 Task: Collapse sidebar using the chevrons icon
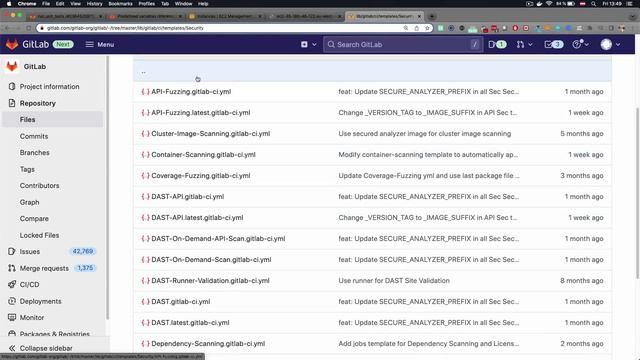tap(12, 348)
